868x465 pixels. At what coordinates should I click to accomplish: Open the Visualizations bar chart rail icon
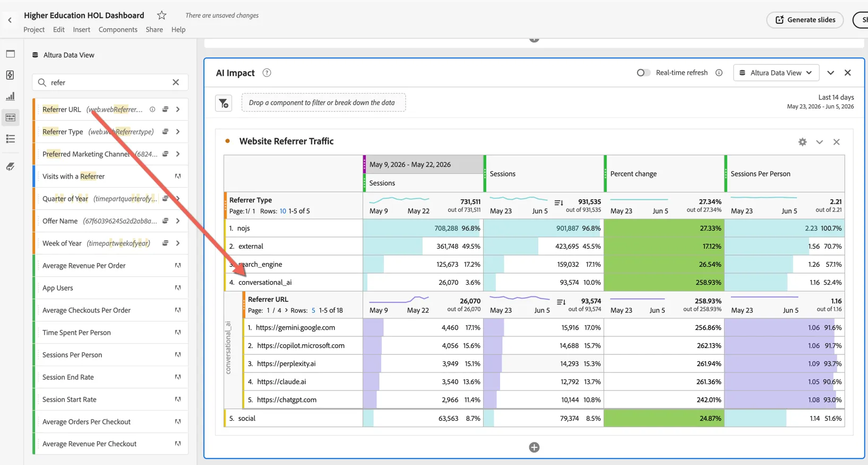click(x=10, y=96)
